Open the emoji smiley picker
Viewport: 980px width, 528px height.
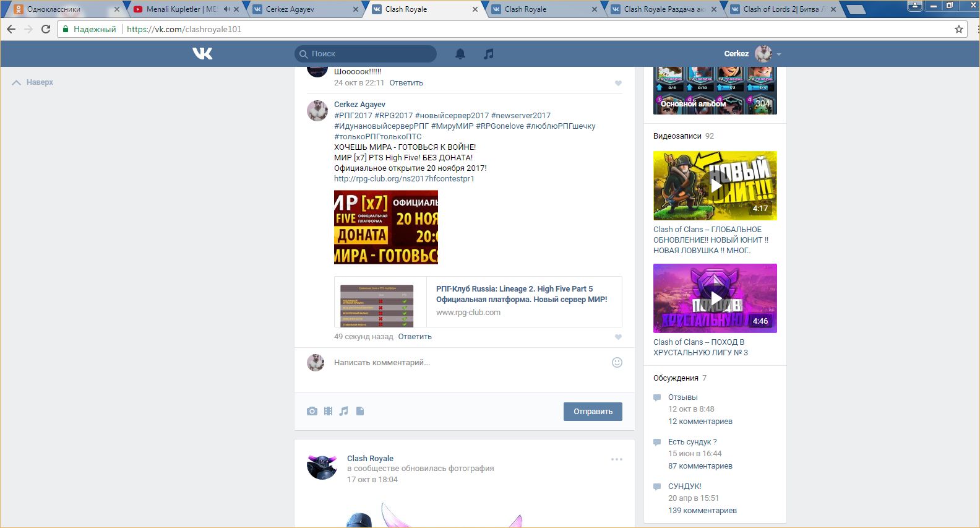coord(617,363)
